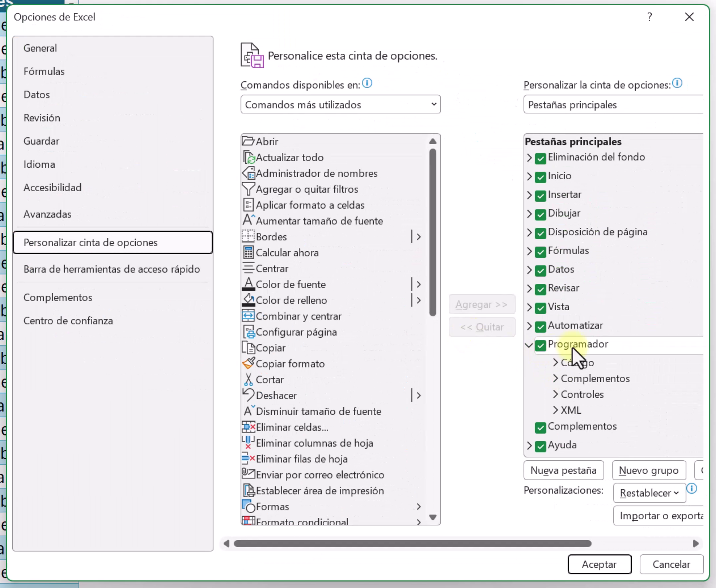
Task: Click the Formas shapes icon
Action: [249, 506]
